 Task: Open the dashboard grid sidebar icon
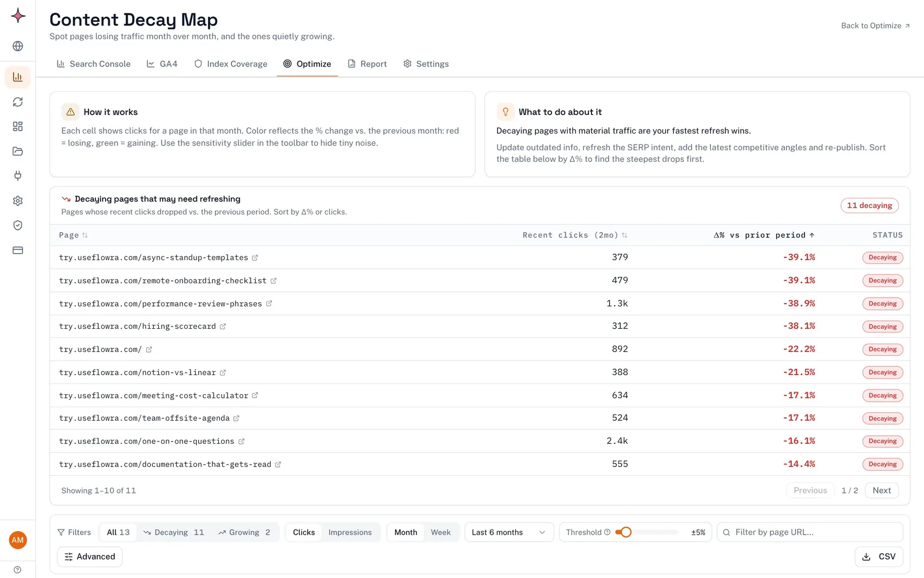pos(18,127)
